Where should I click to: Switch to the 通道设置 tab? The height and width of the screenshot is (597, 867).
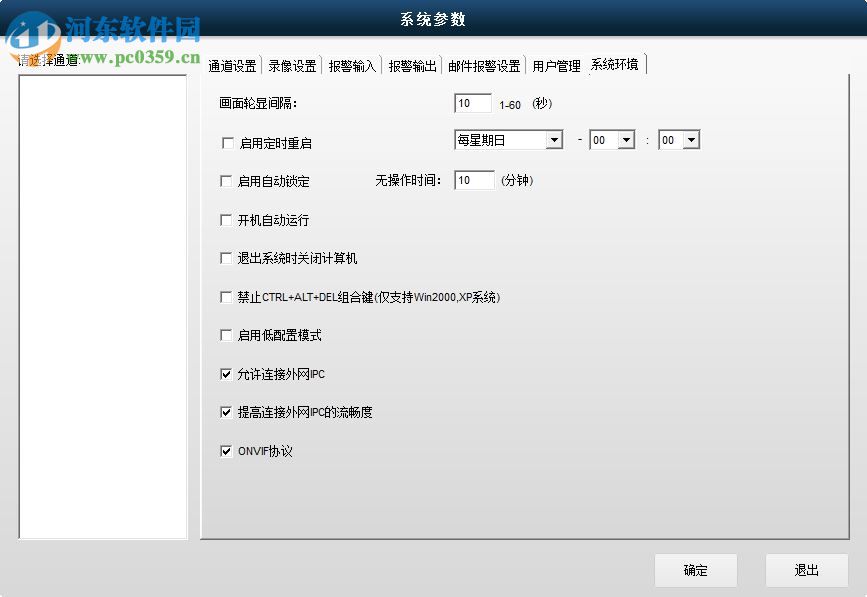click(x=232, y=64)
